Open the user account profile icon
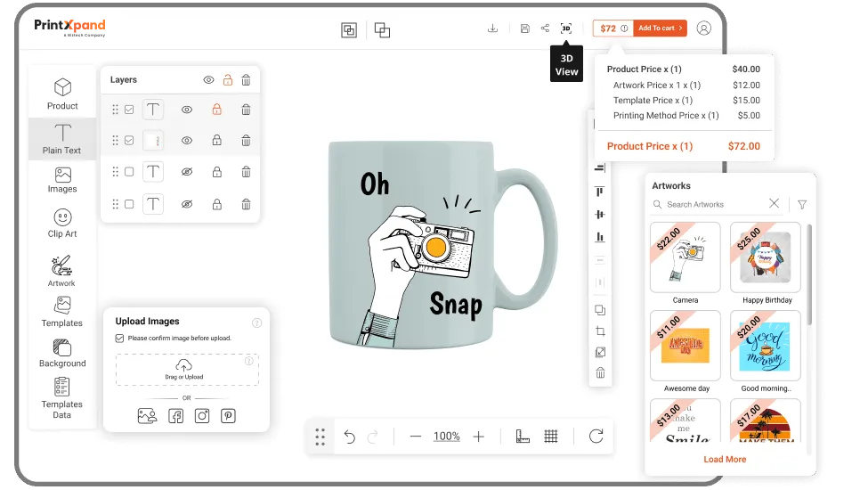868x490 pixels. tap(703, 29)
